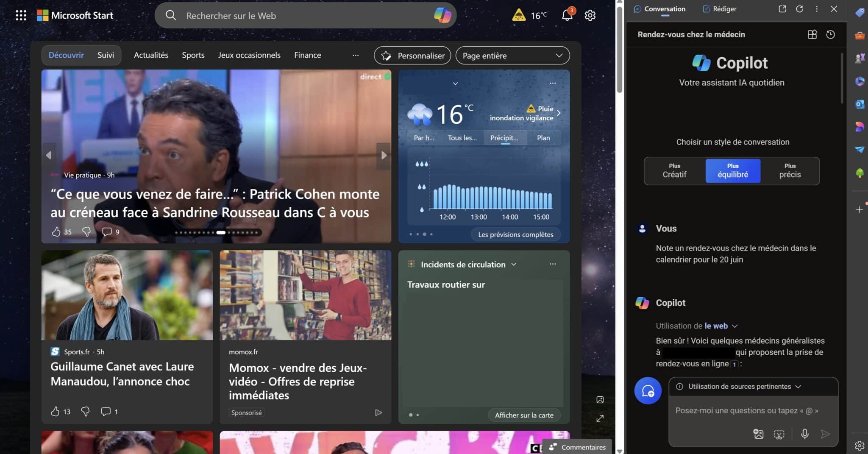The width and height of the screenshot is (868, 454).
Task: Switch to Découvrir tab
Action: [66, 55]
